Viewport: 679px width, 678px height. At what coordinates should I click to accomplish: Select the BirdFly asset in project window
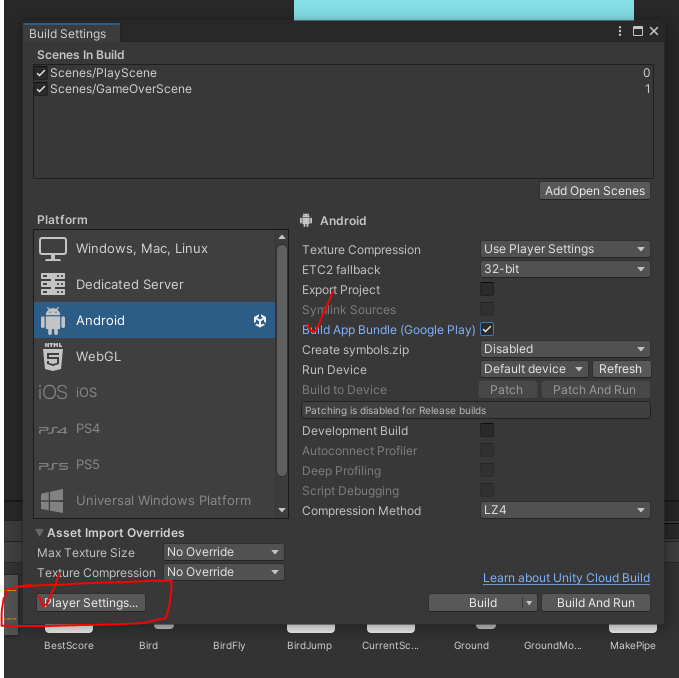tap(229, 645)
